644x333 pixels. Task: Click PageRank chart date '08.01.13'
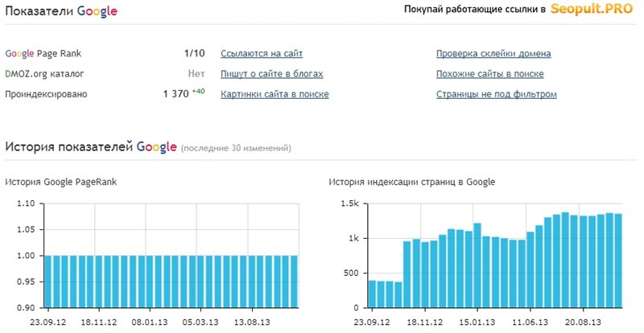pyautogui.click(x=150, y=322)
